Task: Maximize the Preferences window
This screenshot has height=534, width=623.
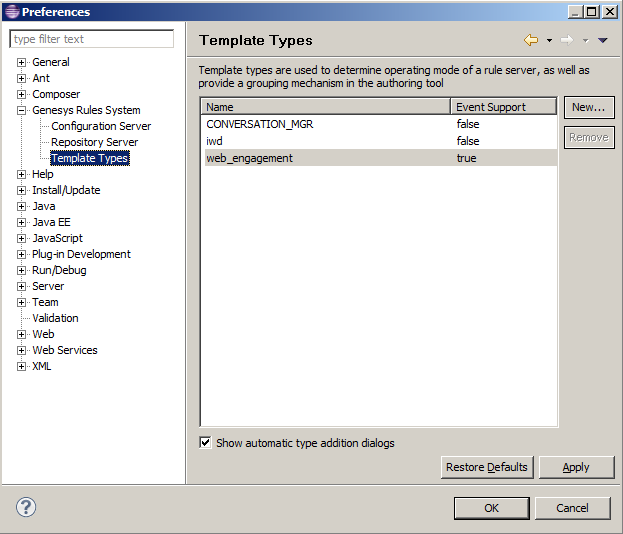Action: pyautogui.click(x=592, y=12)
